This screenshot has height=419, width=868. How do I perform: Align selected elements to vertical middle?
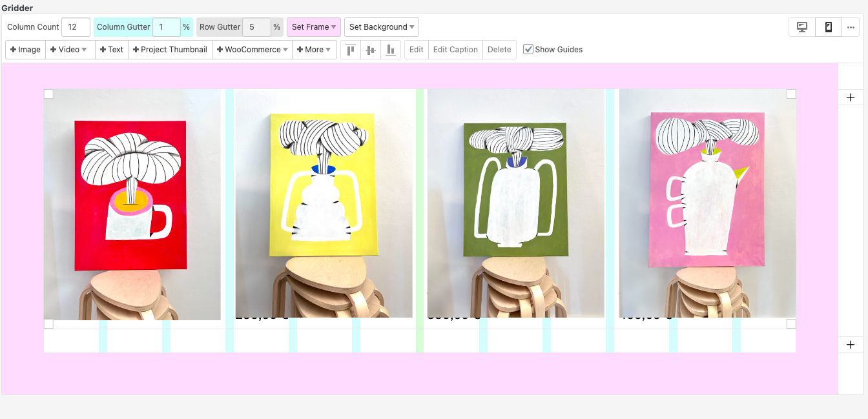(x=370, y=50)
